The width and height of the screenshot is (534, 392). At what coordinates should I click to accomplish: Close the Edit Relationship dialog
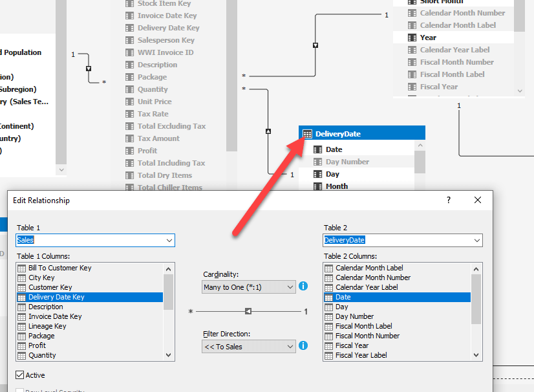(478, 200)
